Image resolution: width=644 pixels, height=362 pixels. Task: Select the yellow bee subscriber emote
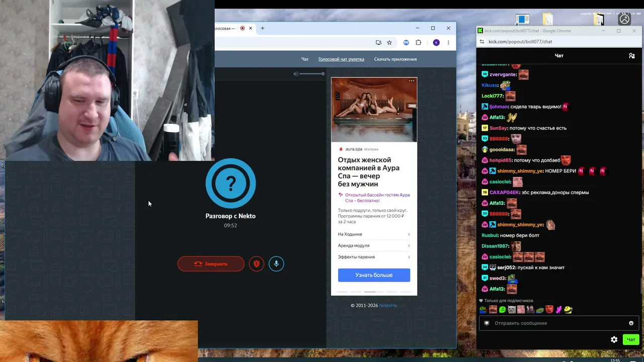tap(568, 310)
